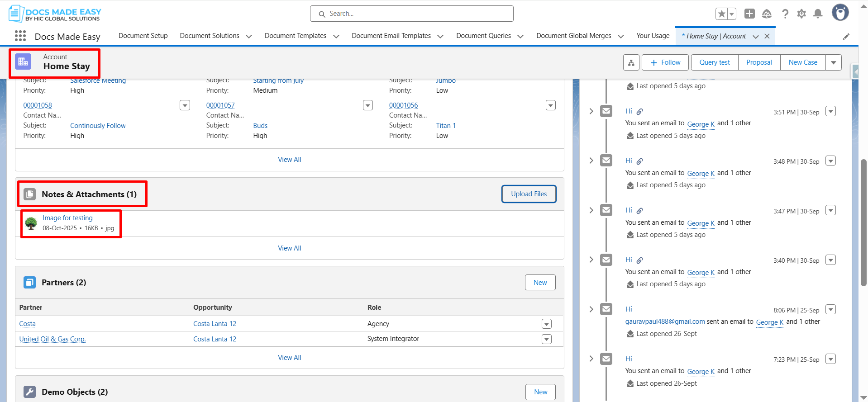This screenshot has height=402, width=868.
Task: Expand the 3:51 PM email activity
Action: [x=591, y=111]
